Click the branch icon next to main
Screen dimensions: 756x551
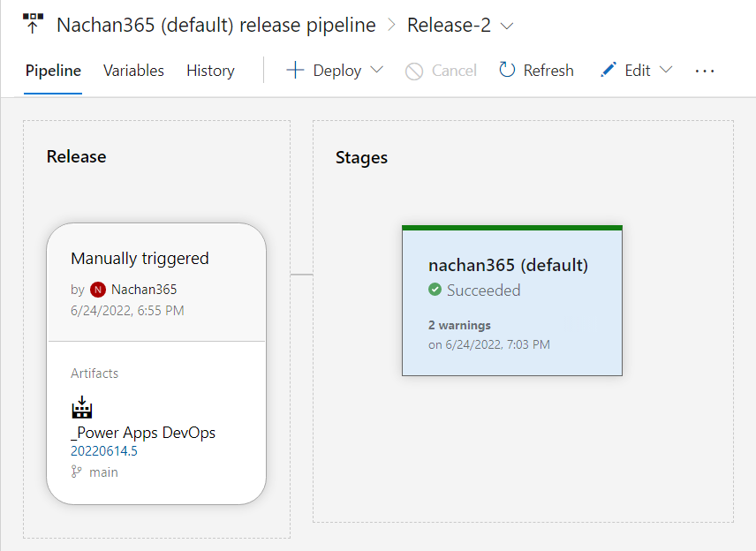pos(77,472)
